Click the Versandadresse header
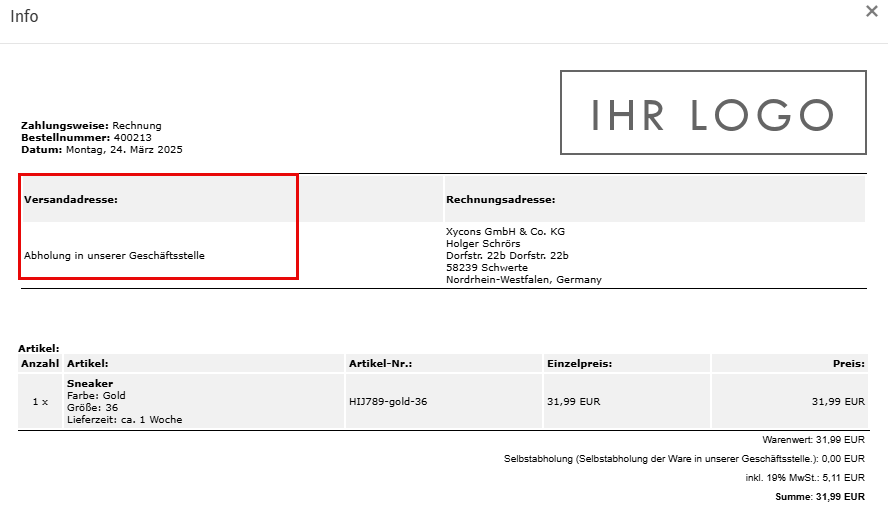Screen dimensions: 888x517 71,200
